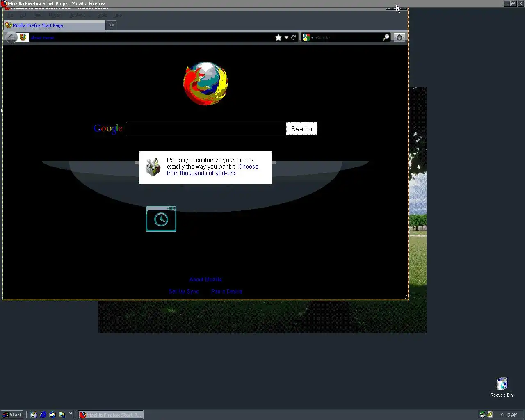Click the back arrow navigation button
The image size is (525, 420).
[11, 37]
